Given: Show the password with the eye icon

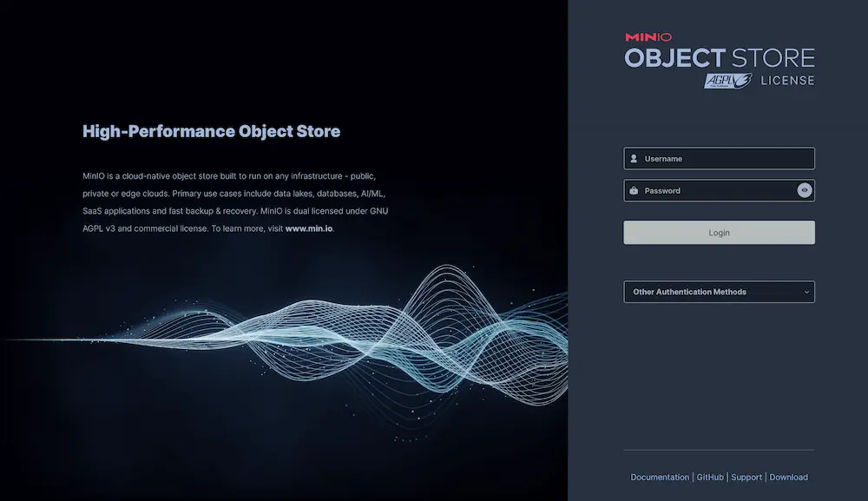Looking at the screenshot, I should click(x=805, y=191).
